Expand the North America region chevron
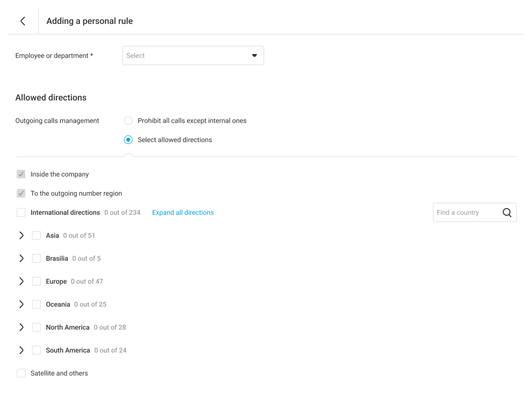The image size is (532, 398). 21,327
